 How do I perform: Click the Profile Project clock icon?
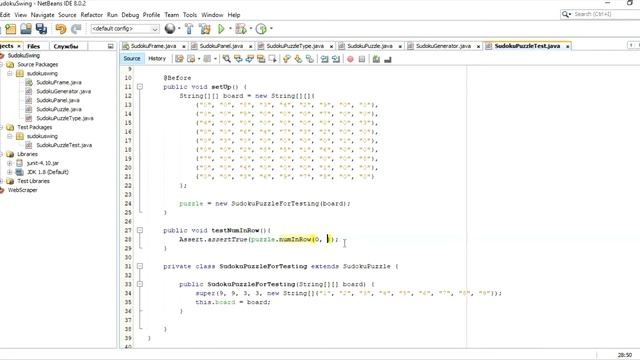(x=261, y=29)
